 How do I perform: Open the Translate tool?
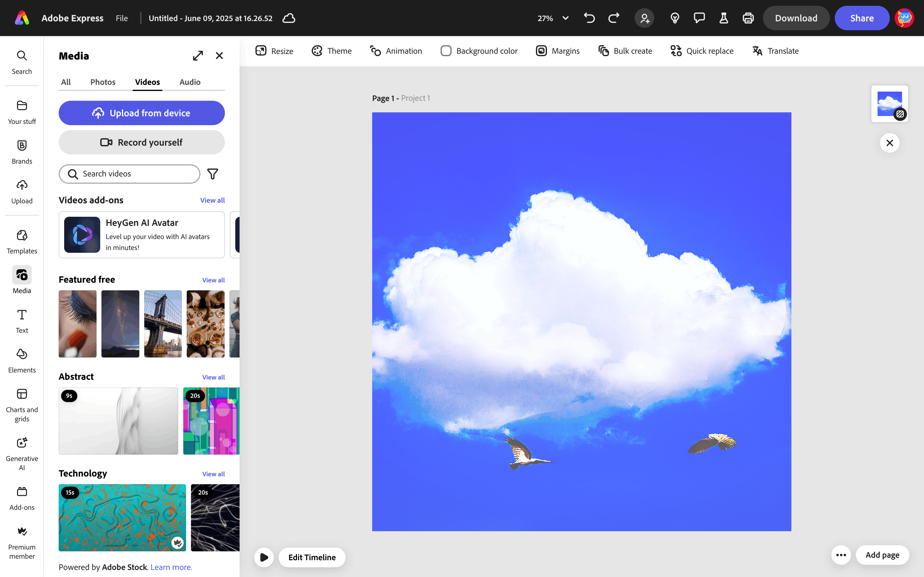pos(776,51)
